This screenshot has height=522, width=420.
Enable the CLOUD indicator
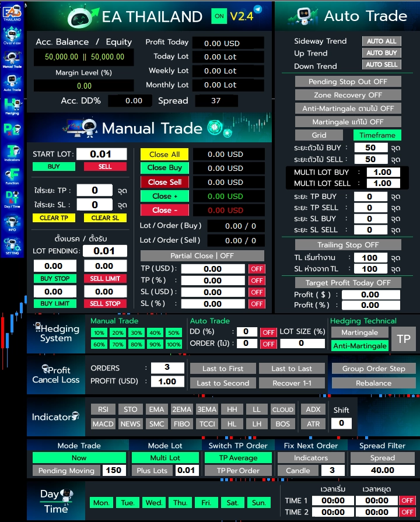[283, 409]
